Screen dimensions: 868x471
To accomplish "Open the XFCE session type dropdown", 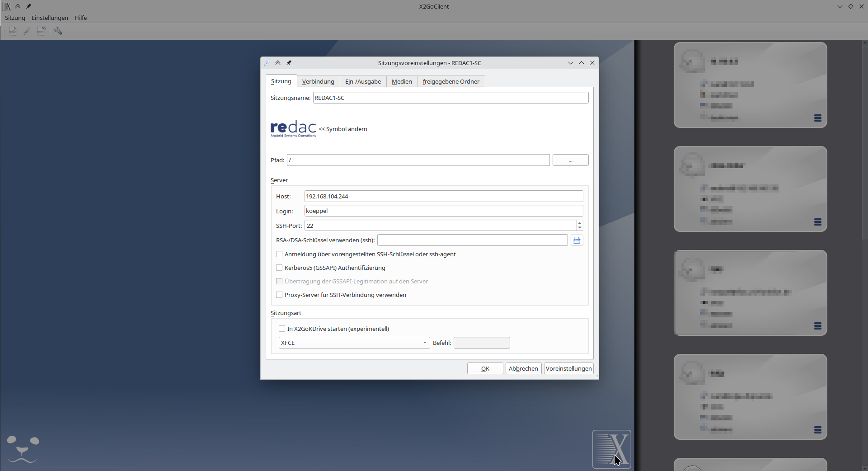I will [424, 343].
